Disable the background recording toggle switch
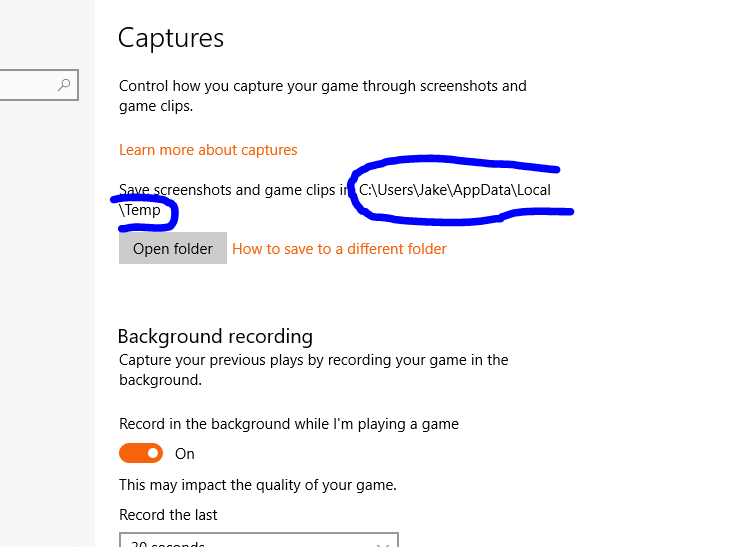Viewport: 742px width, 547px height. pyautogui.click(x=141, y=453)
